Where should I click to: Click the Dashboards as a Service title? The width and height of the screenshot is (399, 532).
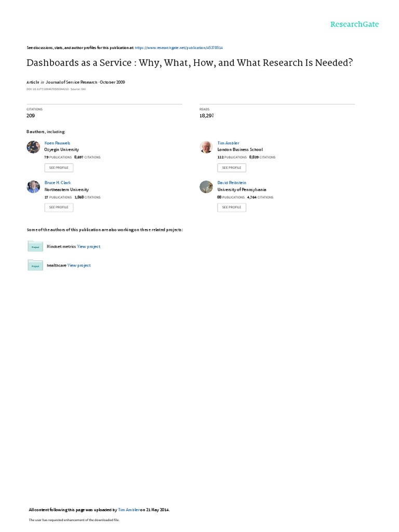[x=190, y=63]
